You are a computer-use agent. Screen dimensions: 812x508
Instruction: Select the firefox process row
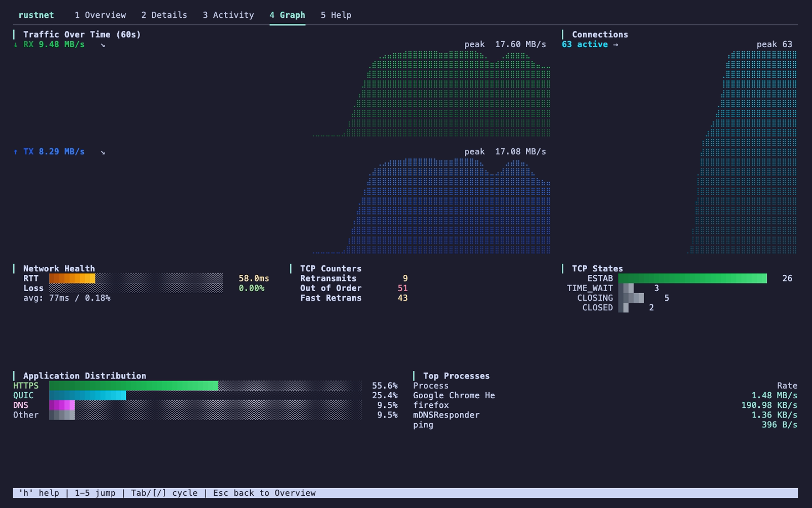coord(605,405)
